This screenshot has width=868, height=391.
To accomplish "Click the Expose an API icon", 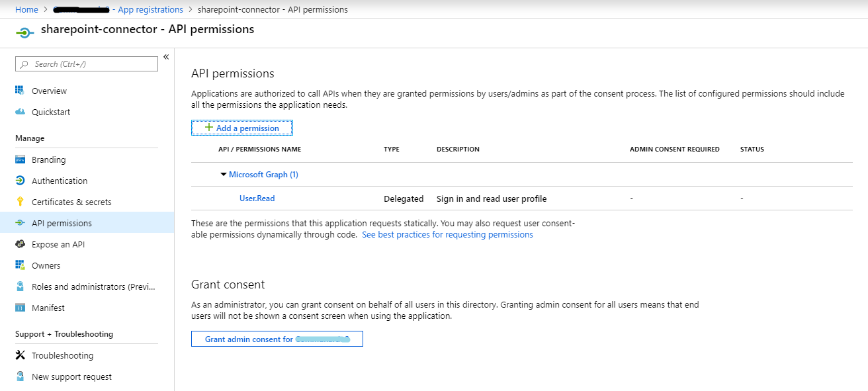I will (20, 244).
